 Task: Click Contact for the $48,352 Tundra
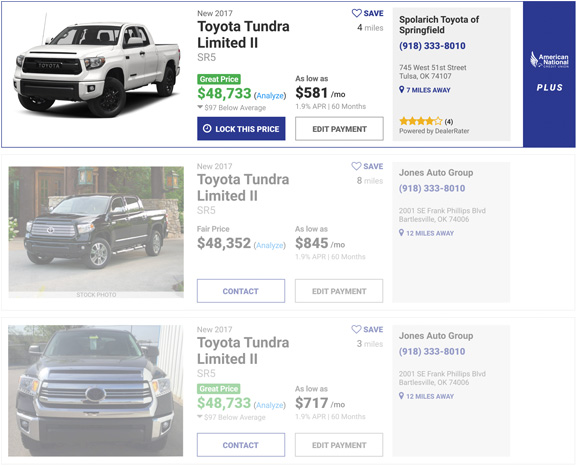click(241, 291)
